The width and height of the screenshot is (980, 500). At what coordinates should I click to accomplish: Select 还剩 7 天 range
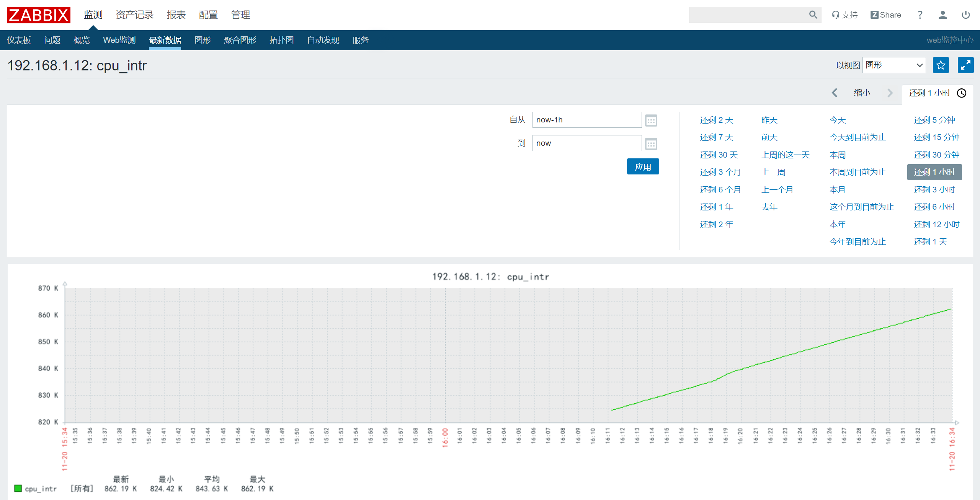[717, 137]
